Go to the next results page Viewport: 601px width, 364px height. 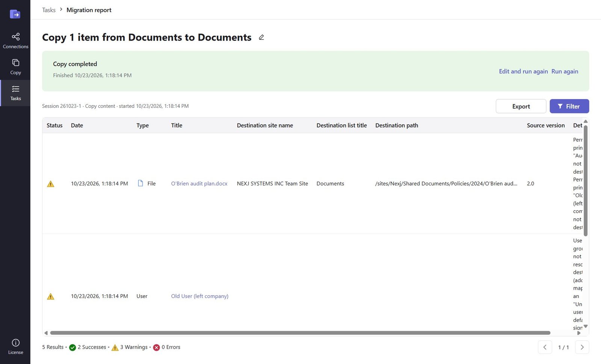(582, 347)
